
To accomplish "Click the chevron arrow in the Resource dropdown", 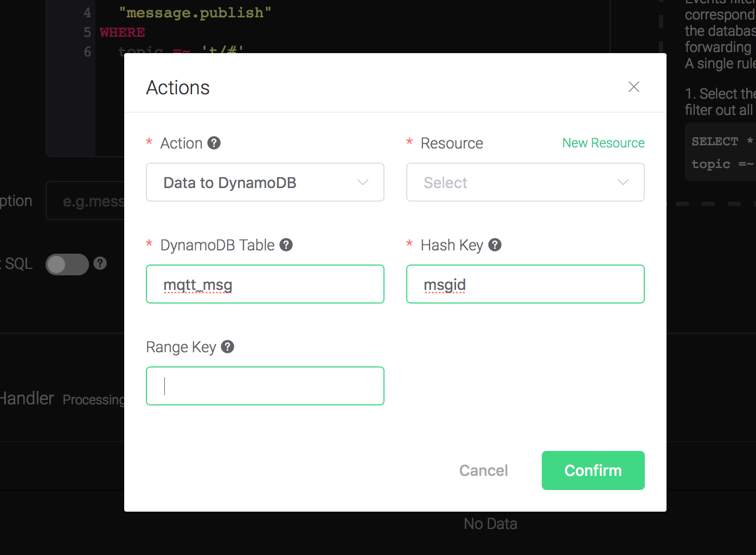I will coord(623,183).
